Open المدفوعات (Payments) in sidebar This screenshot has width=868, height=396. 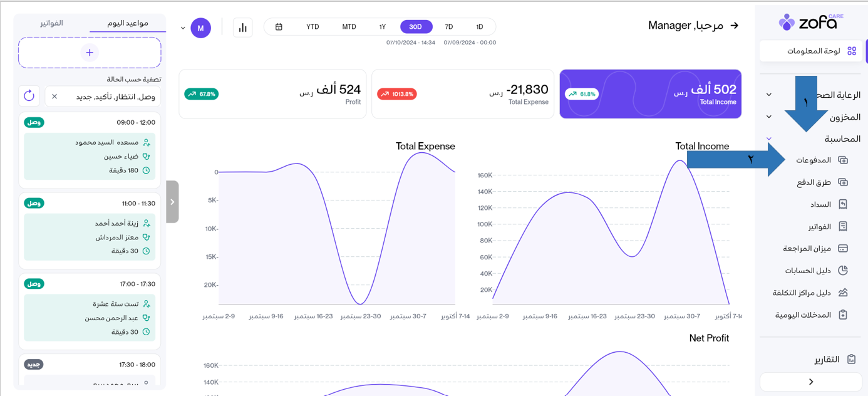coord(814,160)
